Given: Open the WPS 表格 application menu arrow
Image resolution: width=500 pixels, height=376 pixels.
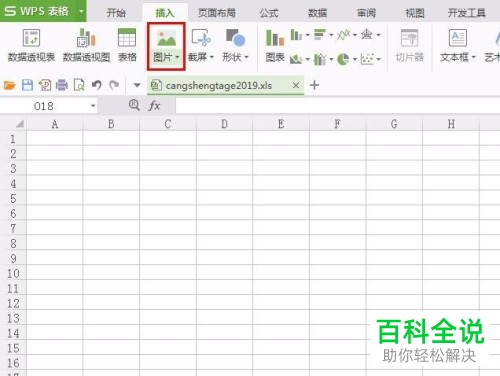Looking at the screenshot, I should pos(81,11).
